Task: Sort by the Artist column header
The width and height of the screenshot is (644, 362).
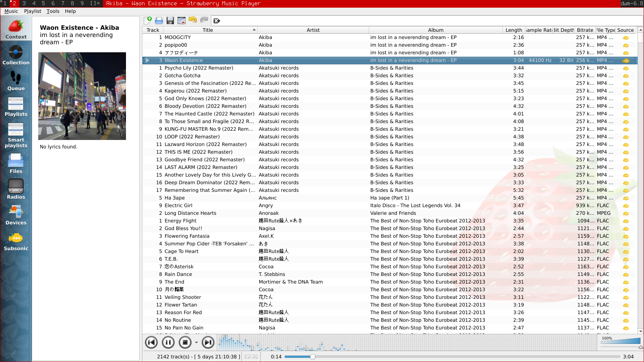Action: coord(313,30)
